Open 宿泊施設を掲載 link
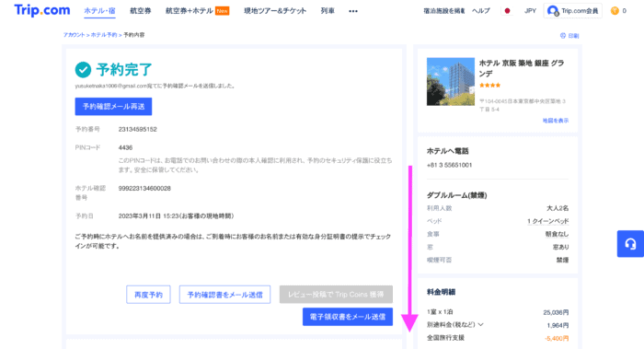 pos(444,11)
